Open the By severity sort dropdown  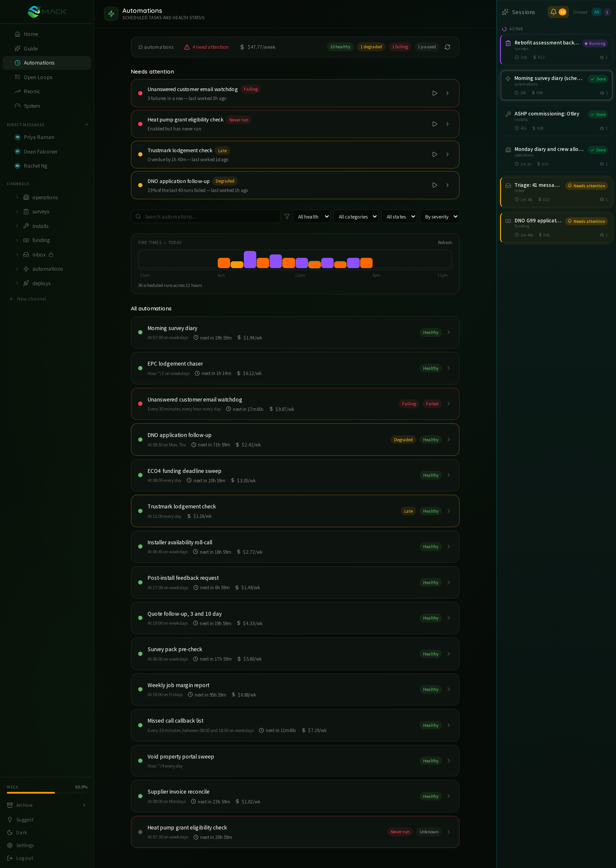(x=439, y=216)
